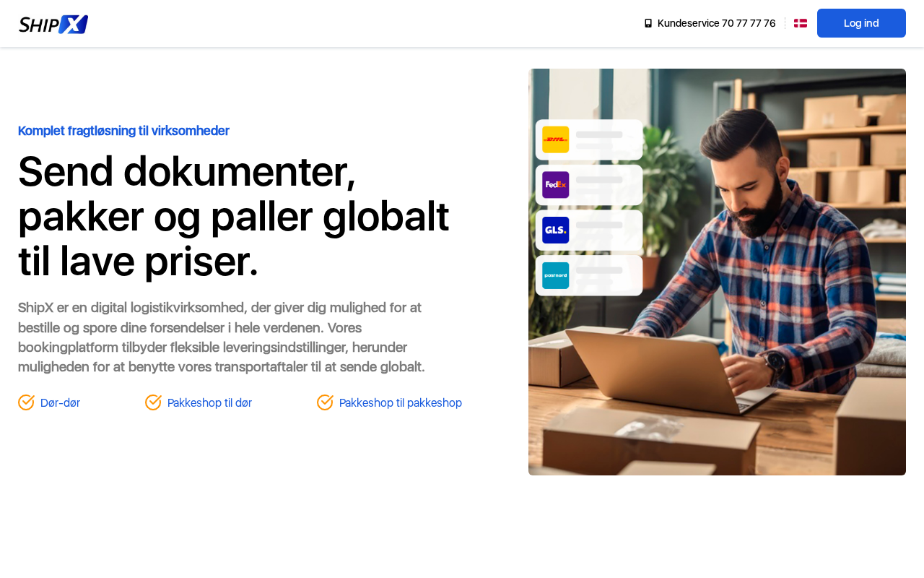
Task: Click the ShipX logo
Action: coord(53,25)
